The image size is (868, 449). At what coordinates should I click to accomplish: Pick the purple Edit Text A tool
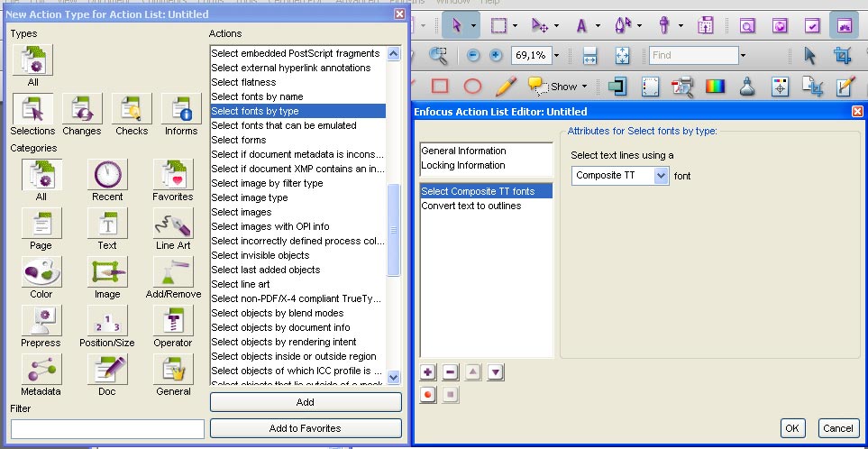(580, 25)
